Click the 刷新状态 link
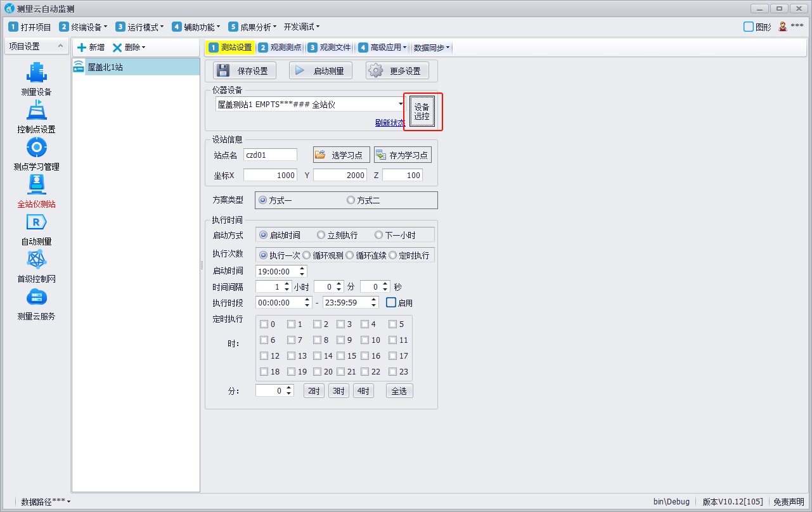This screenshot has width=812, height=512. [389, 123]
